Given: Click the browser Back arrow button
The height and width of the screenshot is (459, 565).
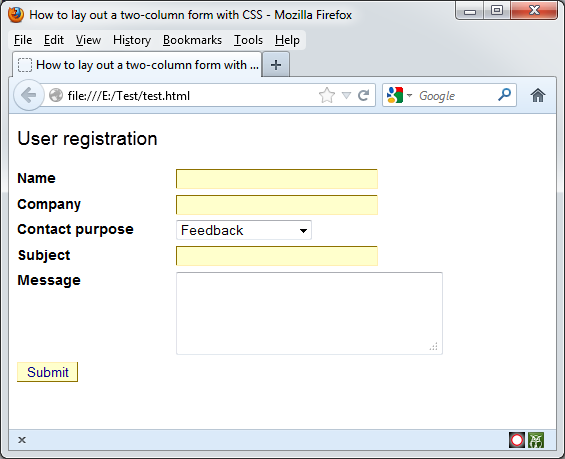Looking at the screenshot, I should [x=28, y=95].
